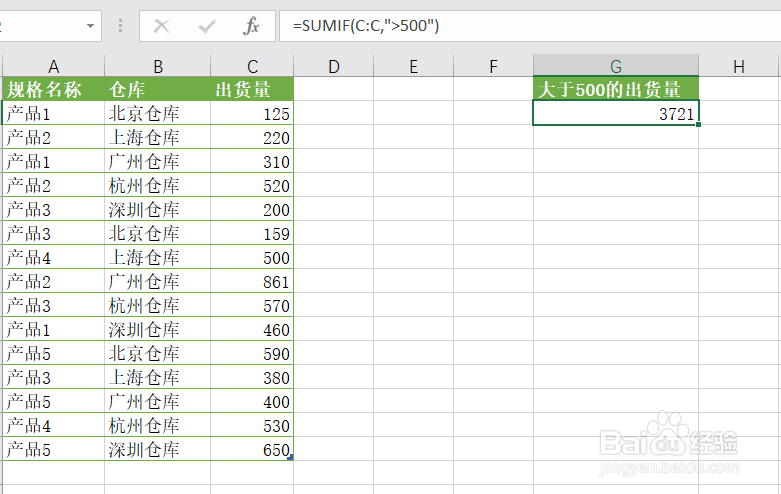This screenshot has width=781, height=494.
Task: Click the cell with value 200
Action: 253,209
